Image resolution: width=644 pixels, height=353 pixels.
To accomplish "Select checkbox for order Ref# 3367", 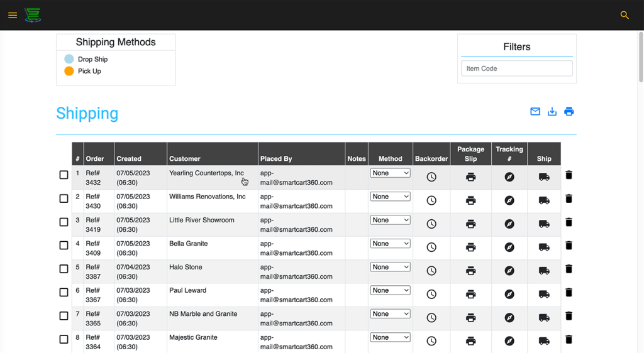I will click(64, 293).
